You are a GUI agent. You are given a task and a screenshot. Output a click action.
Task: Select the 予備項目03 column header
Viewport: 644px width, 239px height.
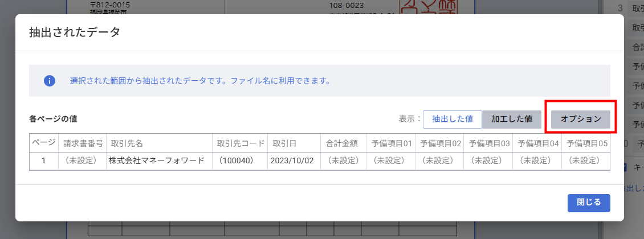488,143
